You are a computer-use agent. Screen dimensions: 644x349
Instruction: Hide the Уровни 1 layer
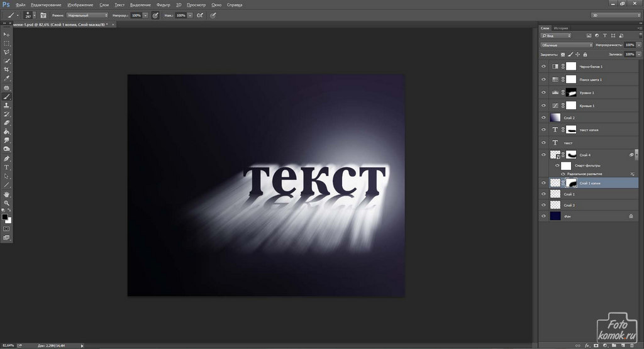[x=543, y=93]
